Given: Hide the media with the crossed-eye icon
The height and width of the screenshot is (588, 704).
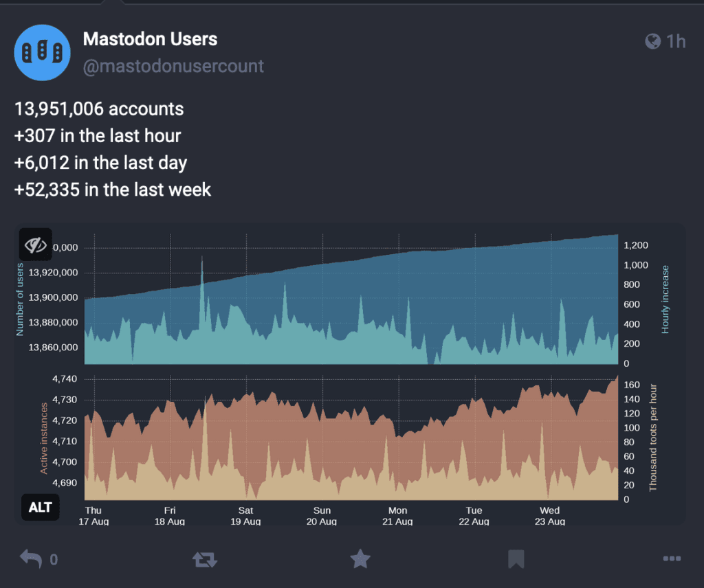Looking at the screenshot, I should [x=36, y=245].
